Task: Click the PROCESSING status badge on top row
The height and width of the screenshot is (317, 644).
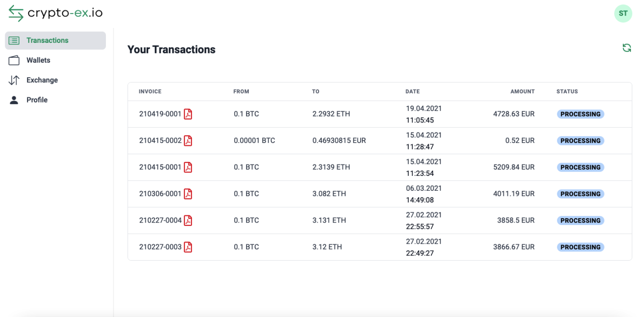Action: (580, 114)
